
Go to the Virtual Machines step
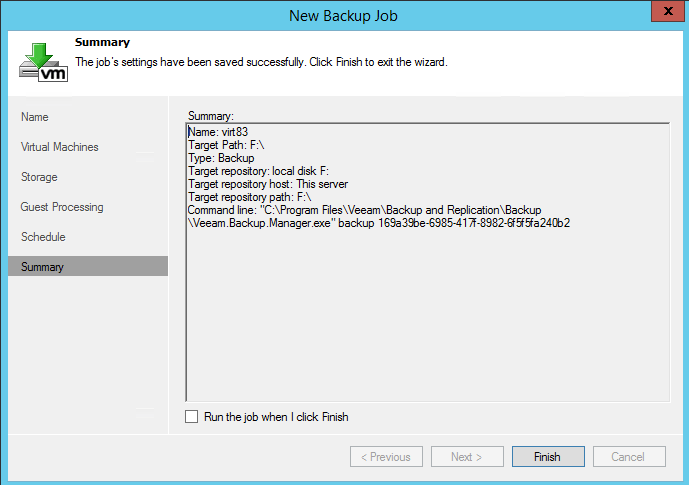click(60, 147)
